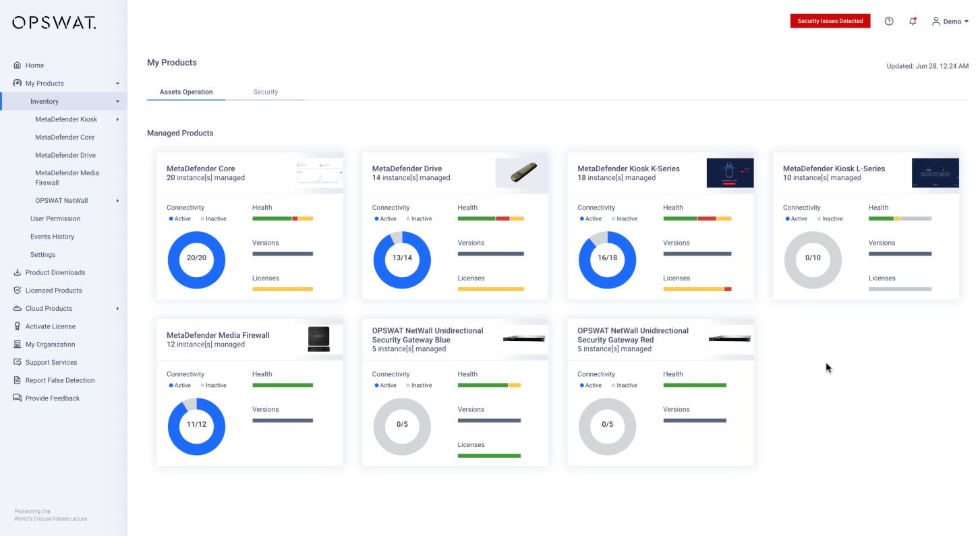Expand the Cloud Products submenu arrow
The image size is (980, 536).
tap(117, 309)
